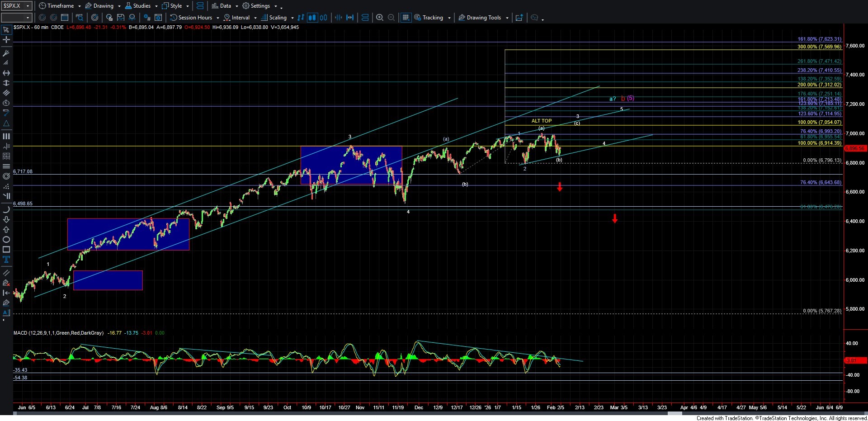
Task: Toggle the grid display button
Action: 406,18
